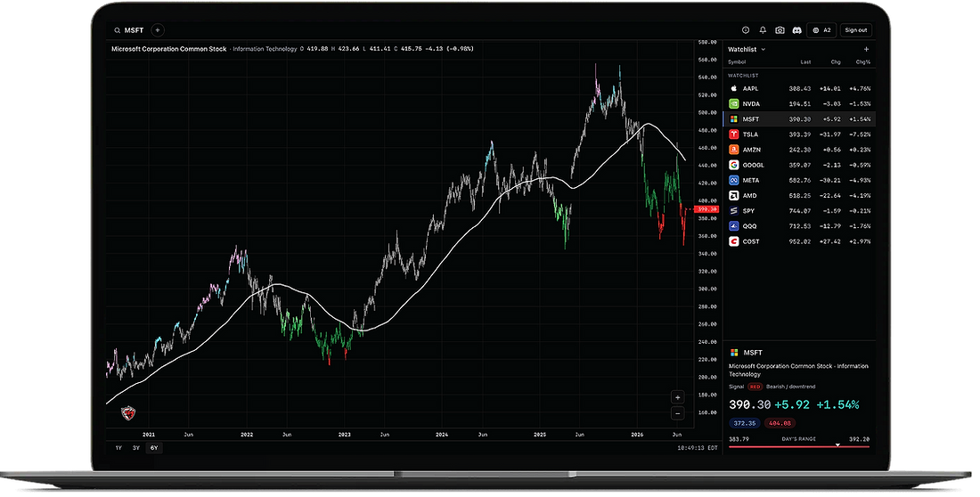Click META change value -30.21
The height and width of the screenshot is (497, 980).
tap(829, 180)
